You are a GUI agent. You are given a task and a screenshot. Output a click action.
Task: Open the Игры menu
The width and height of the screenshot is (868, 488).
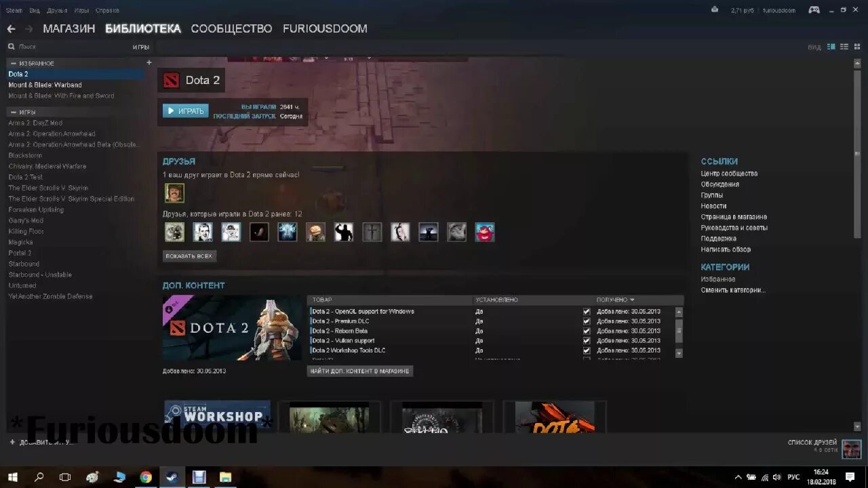pos(81,10)
